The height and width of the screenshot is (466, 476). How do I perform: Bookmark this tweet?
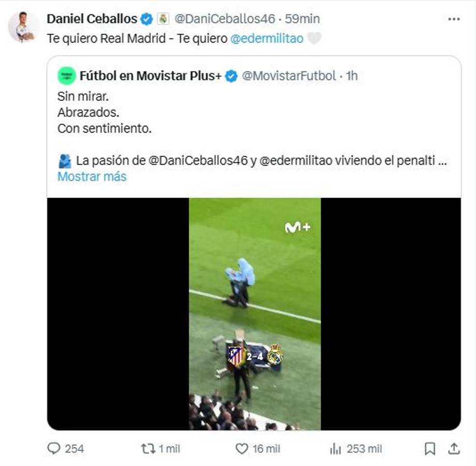pos(430,448)
